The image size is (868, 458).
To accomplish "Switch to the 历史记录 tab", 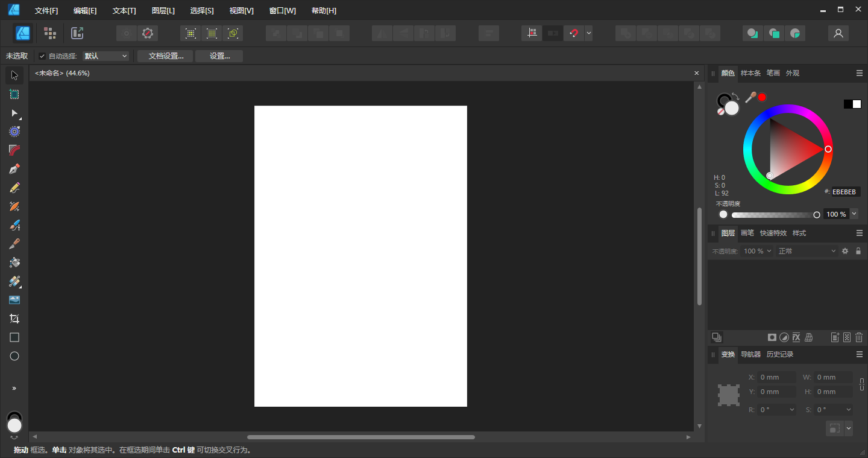I will coord(779,354).
